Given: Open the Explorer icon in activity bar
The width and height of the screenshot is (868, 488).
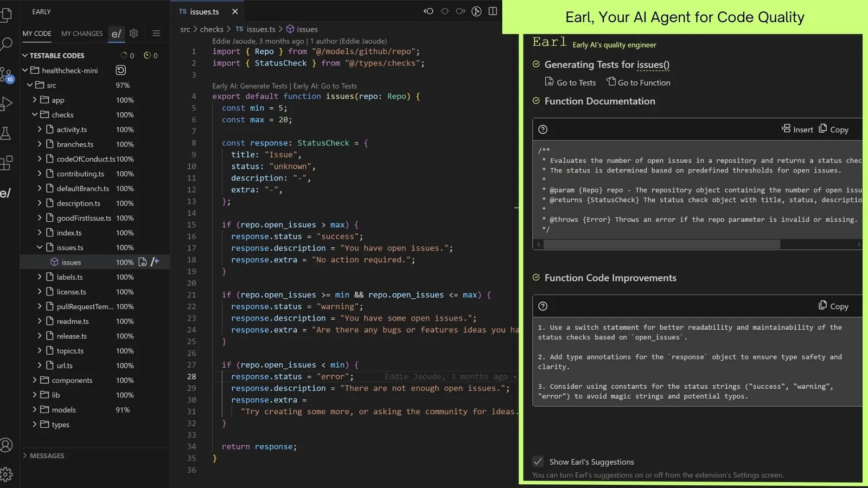Looking at the screenshot, I should (x=5, y=15).
